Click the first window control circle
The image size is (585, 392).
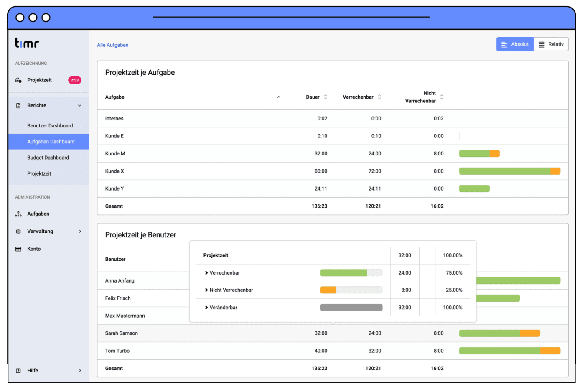[20, 18]
